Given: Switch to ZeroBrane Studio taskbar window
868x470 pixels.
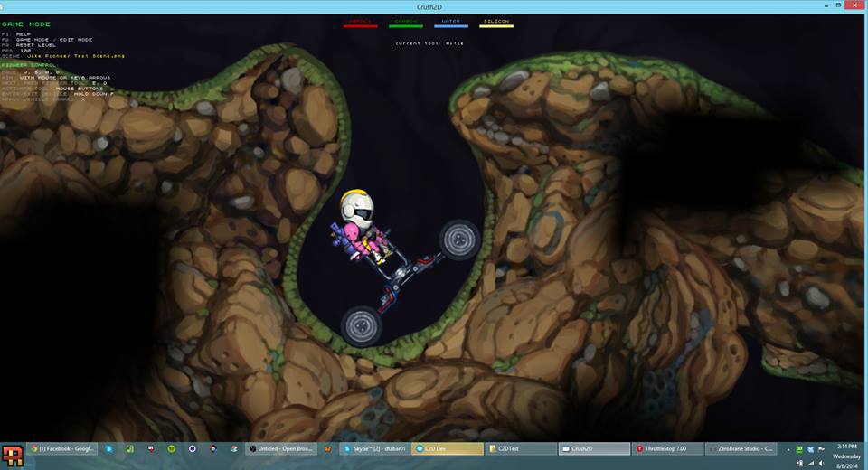Looking at the screenshot, I should [741, 448].
